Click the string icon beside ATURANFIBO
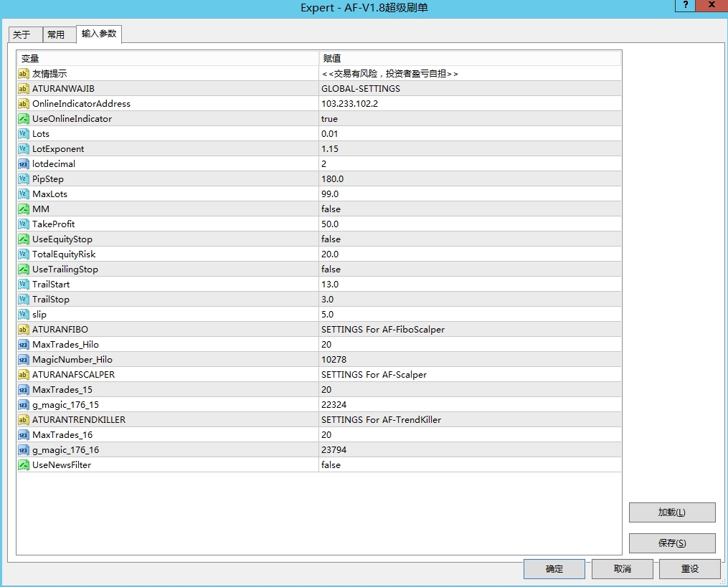The height and width of the screenshot is (587, 728). (x=23, y=330)
